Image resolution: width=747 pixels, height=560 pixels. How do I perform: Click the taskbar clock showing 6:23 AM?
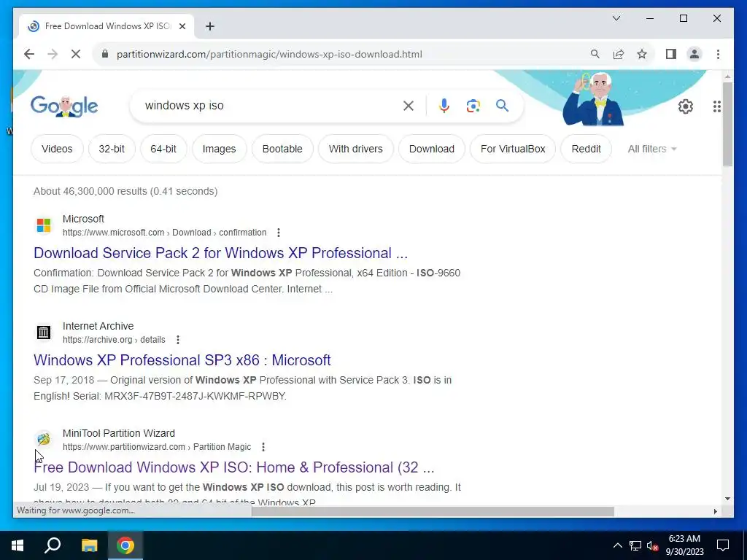pyautogui.click(x=684, y=545)
